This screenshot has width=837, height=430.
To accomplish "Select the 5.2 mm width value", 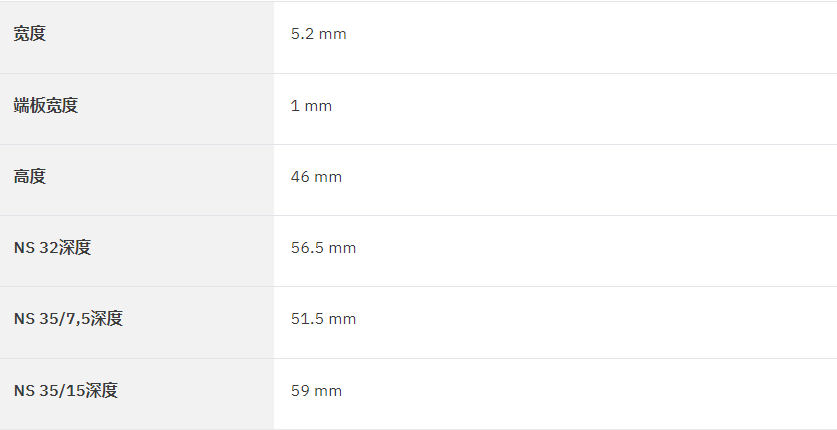I will pos(319,34).
